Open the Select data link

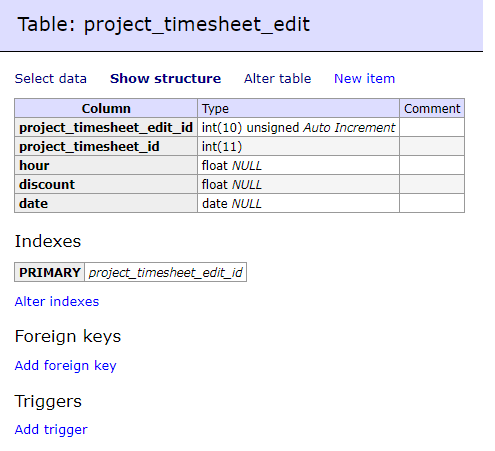coord(51,79)
